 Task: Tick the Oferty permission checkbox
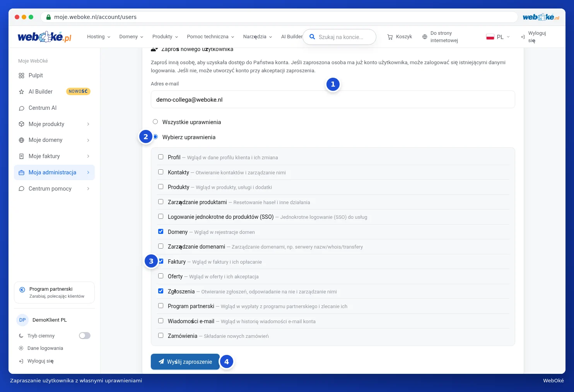pos(161,276)
